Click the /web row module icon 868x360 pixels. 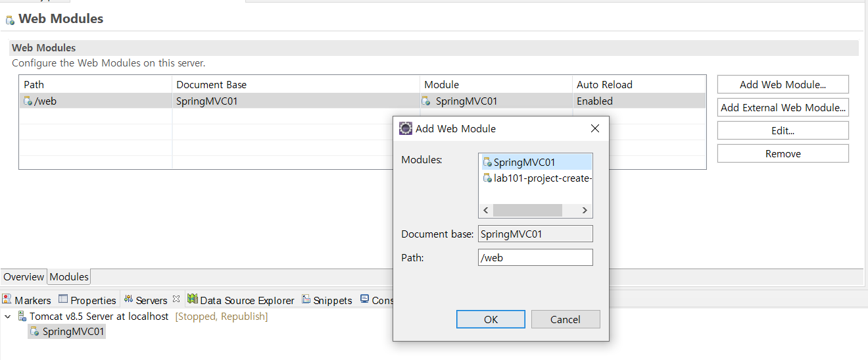tap(28, 101)
